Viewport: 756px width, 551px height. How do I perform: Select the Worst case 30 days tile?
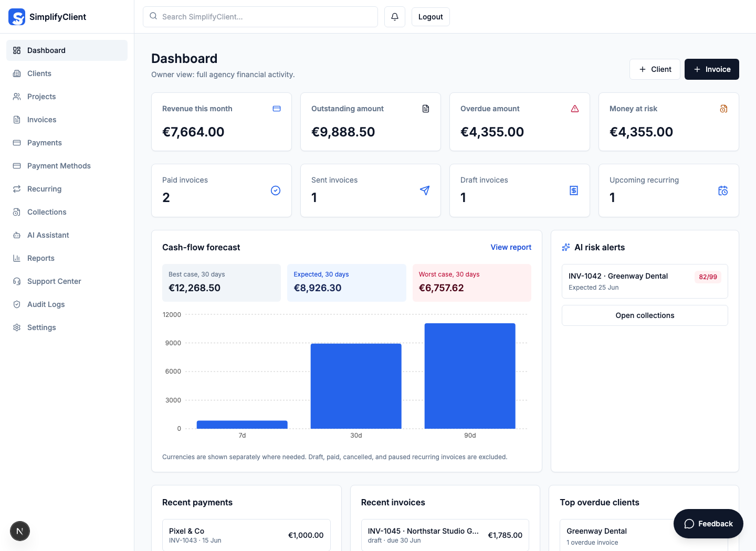tap(472, 283)
